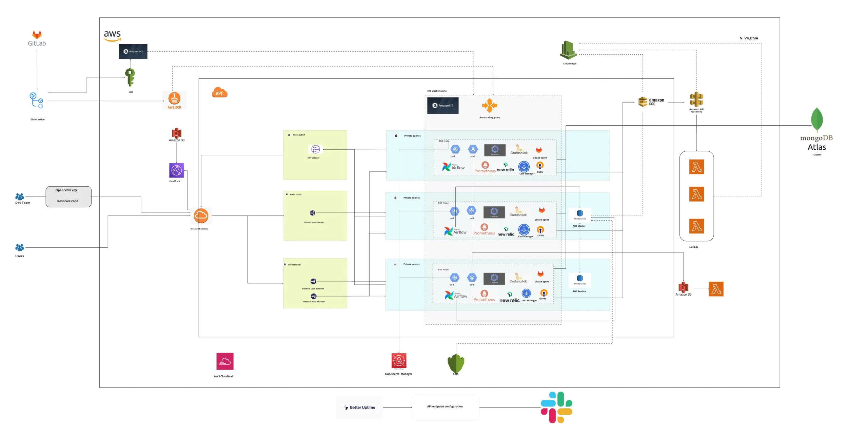Click the IAM key icon
This screenshot has width=868, height=433.
point(130,77)
